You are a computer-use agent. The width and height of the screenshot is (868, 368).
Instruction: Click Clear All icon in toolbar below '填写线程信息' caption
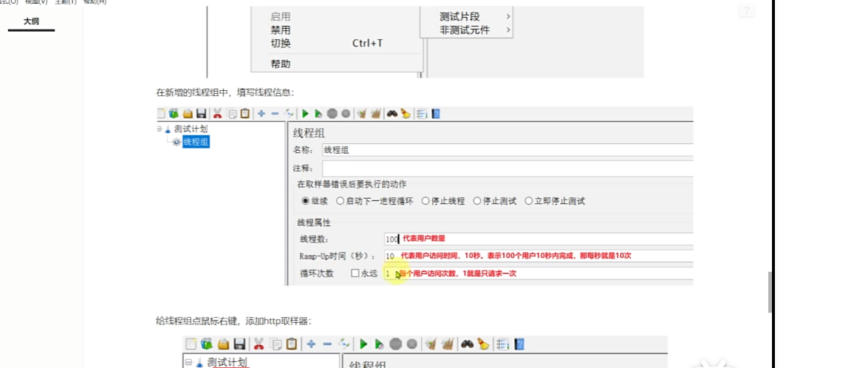(377, 114)
